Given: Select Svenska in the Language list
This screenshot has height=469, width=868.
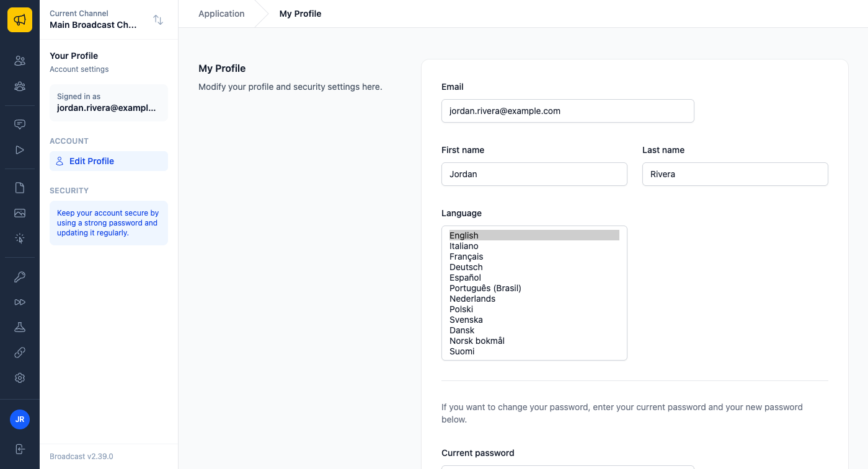Looking at the screenshot, I should pos(534,320).
